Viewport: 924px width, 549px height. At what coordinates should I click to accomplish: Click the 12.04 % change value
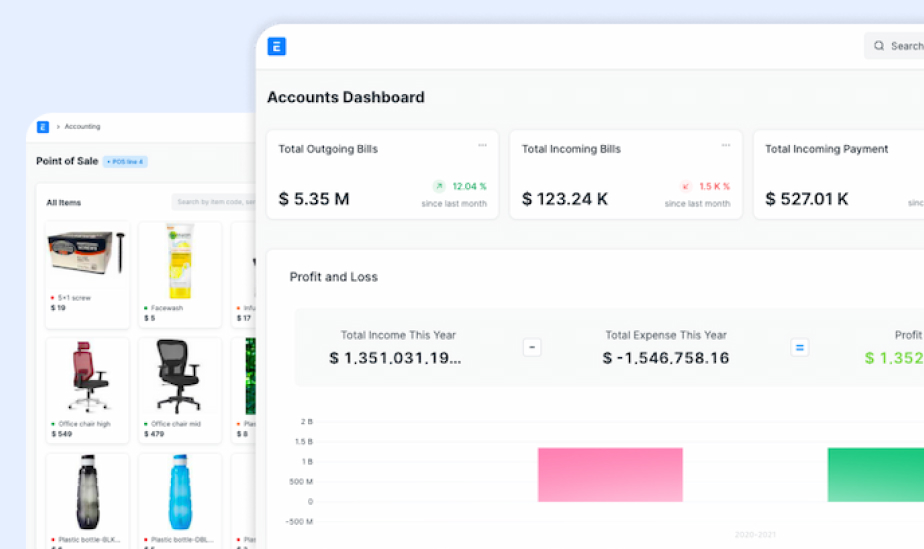pyautogui.click(x=469, y=186)
